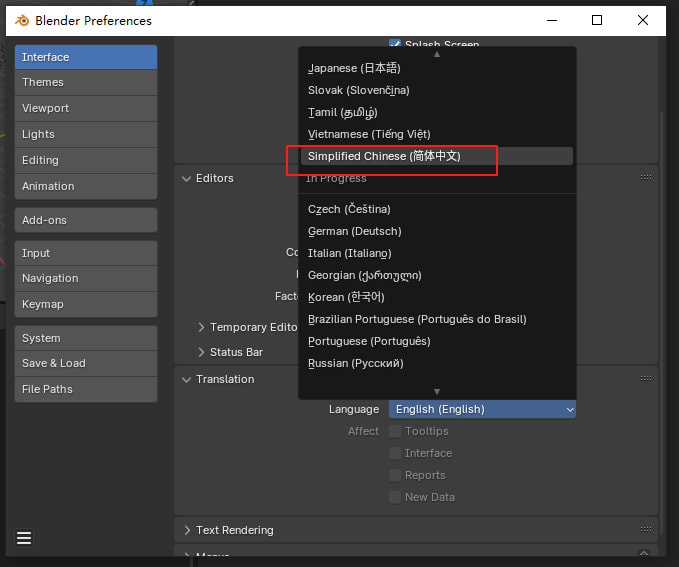Open Save & Load preferences
679x567 pixels.
[x=86, y=363]
